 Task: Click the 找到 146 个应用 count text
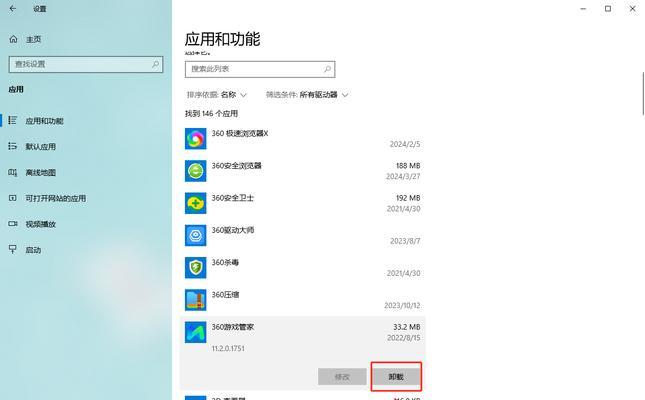211,114
